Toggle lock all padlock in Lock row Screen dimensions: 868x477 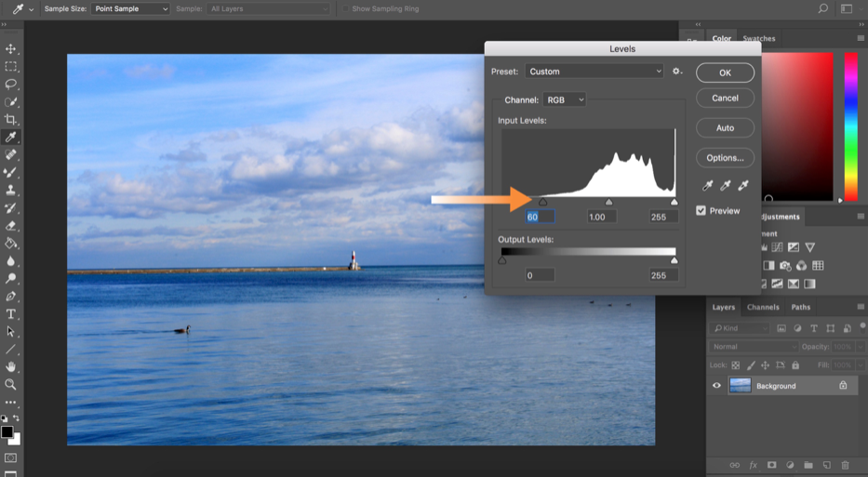[x=795, y=365]
